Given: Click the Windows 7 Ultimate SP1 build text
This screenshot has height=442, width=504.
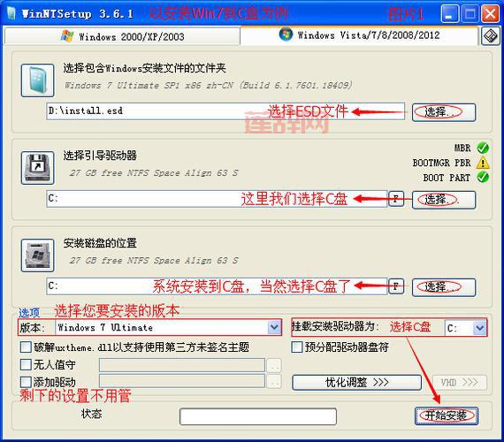Looking at the screenshot, I should pos(209,85).
